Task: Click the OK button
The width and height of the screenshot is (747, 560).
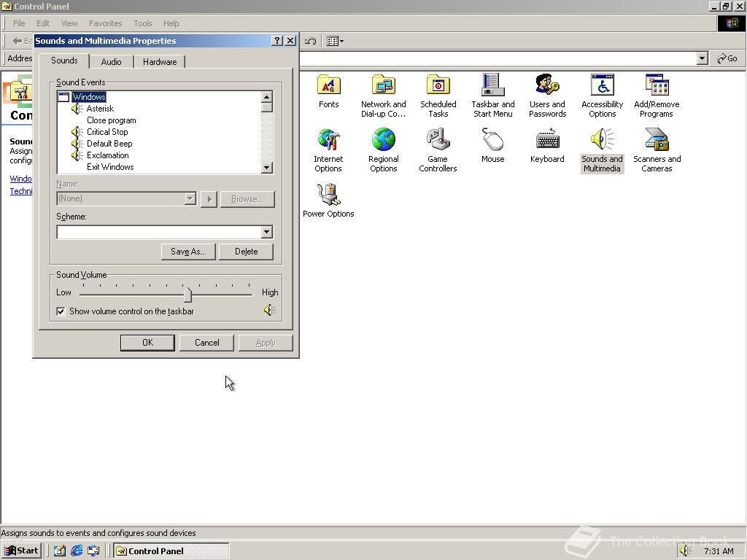Action: pyautogui.click(x=147, y=343)
